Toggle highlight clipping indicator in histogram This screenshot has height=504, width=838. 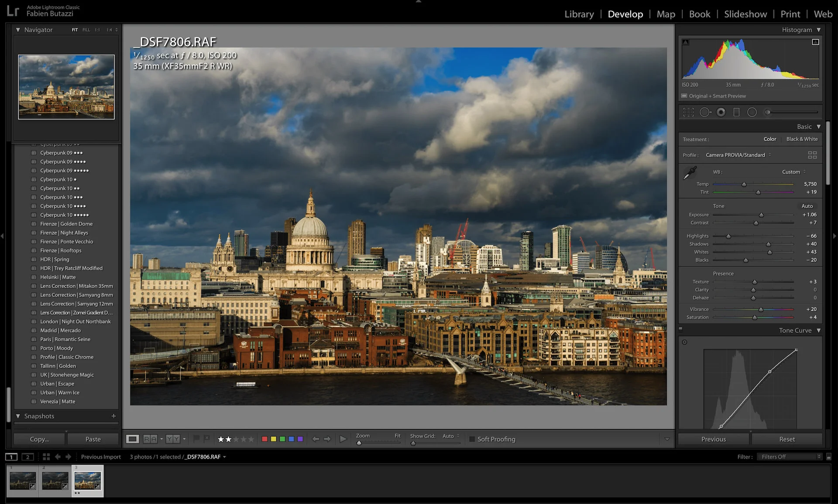[x=815, y=42]
